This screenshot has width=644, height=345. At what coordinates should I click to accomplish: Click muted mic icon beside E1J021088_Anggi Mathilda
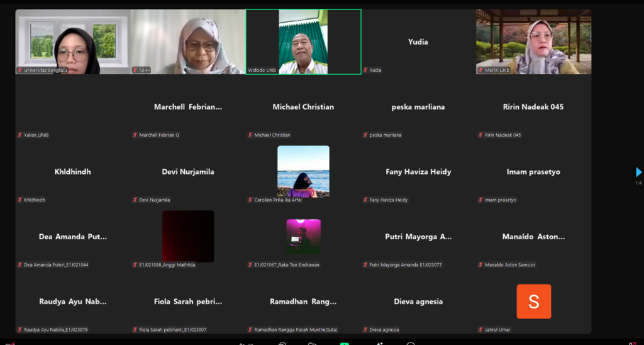tap(135, 265)
